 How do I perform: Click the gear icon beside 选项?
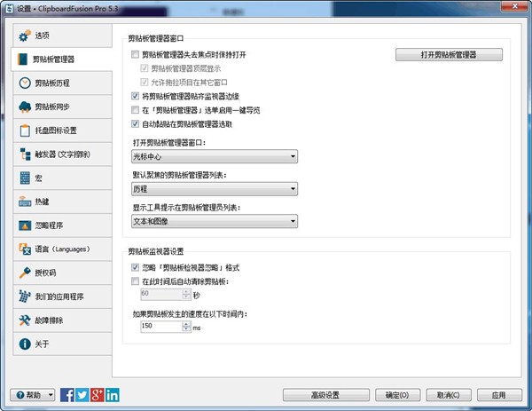(x=25, y=36)
